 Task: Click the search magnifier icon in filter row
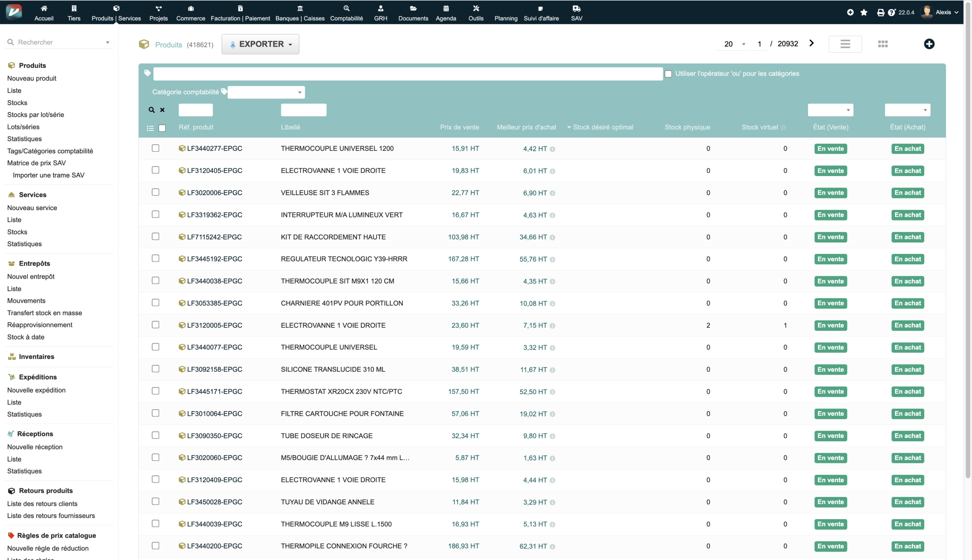click(x=151, y=110)
